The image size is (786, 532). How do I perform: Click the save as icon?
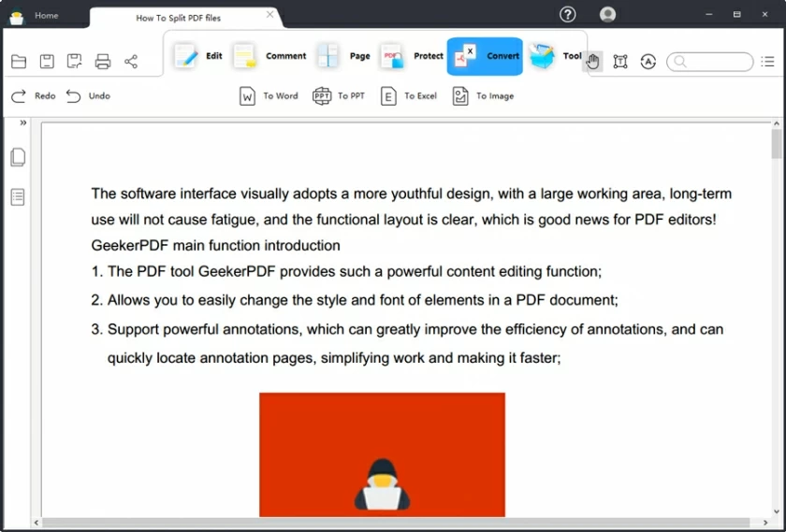[75, 62]
